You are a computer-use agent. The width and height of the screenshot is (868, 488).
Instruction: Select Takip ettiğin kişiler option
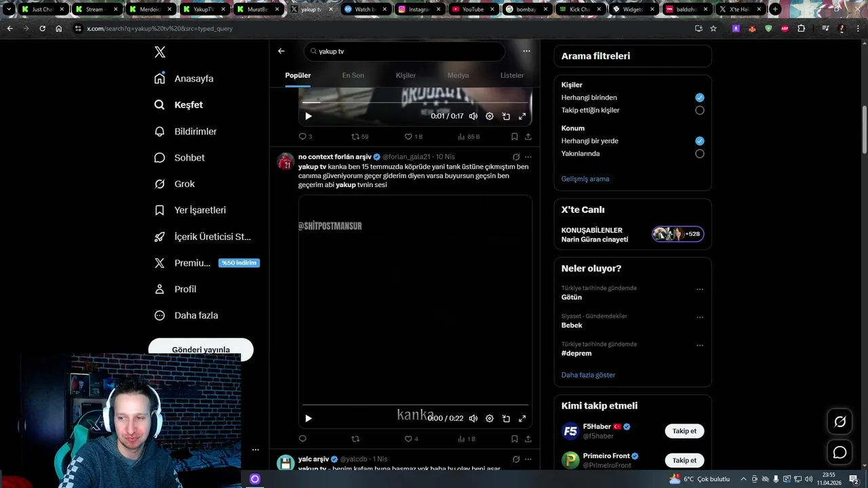(700, 110)
